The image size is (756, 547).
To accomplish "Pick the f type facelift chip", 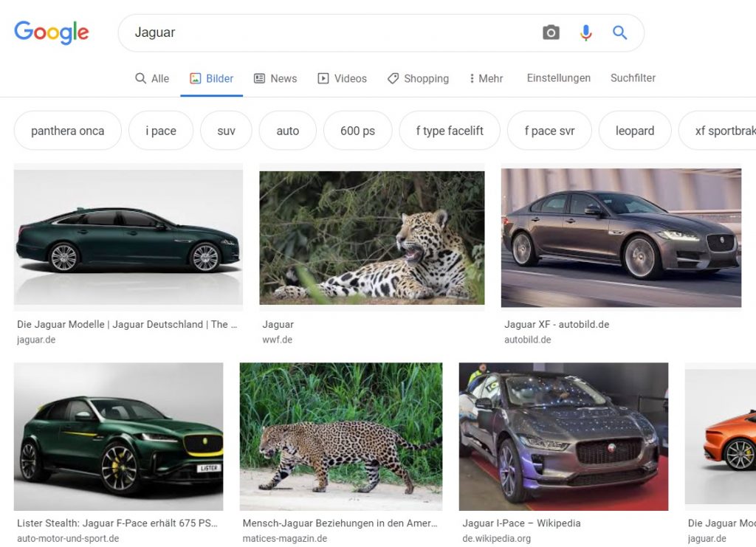I will 450,131.
